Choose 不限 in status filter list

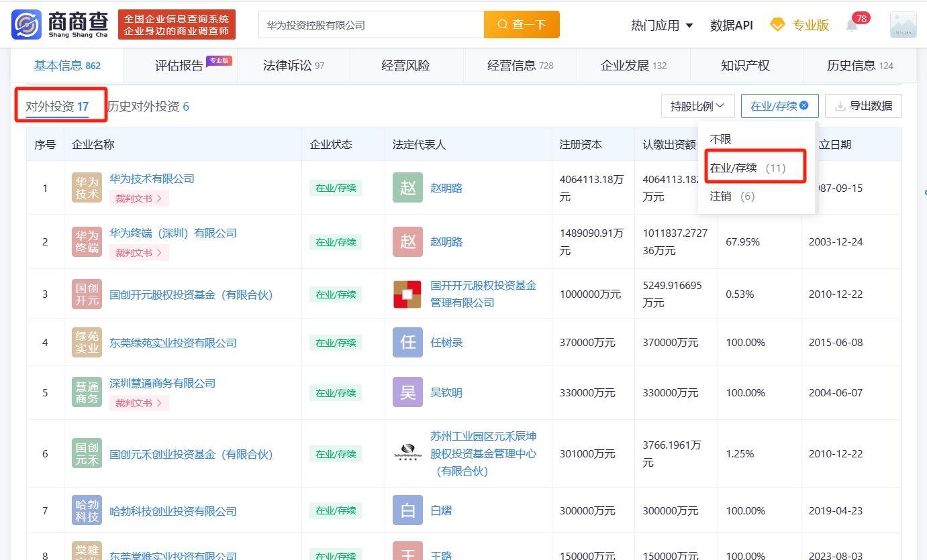point(721,139)
